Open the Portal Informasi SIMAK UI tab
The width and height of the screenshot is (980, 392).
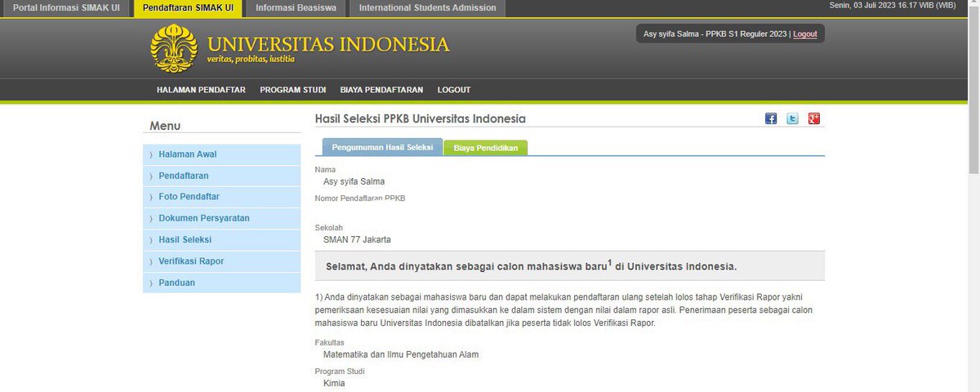point(67,8)
